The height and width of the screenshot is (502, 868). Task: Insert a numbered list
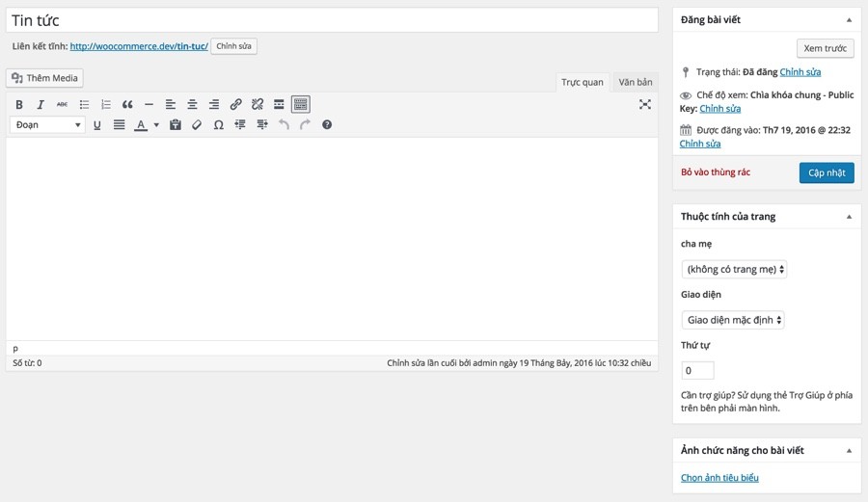pos(106,104)
